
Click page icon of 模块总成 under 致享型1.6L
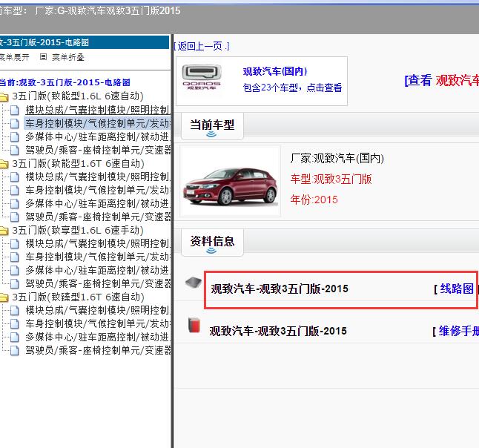(x=14, y=243)
